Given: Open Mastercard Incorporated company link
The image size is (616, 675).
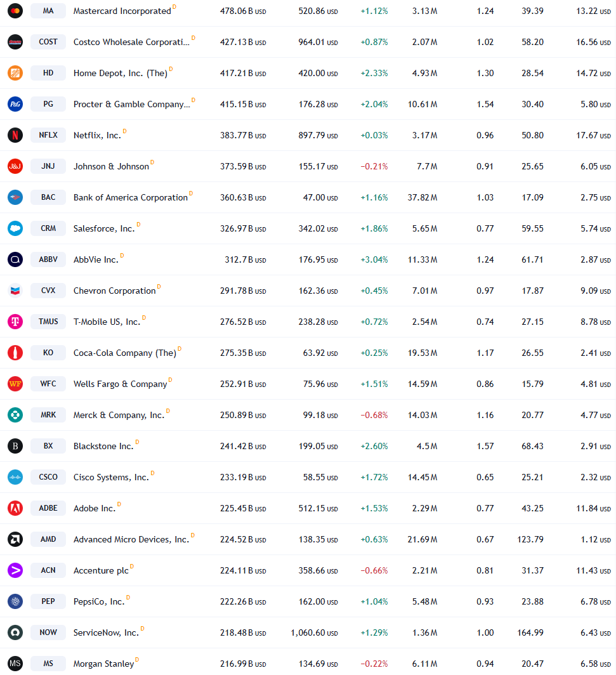Looking at the screenshot, I should [122, 11].
